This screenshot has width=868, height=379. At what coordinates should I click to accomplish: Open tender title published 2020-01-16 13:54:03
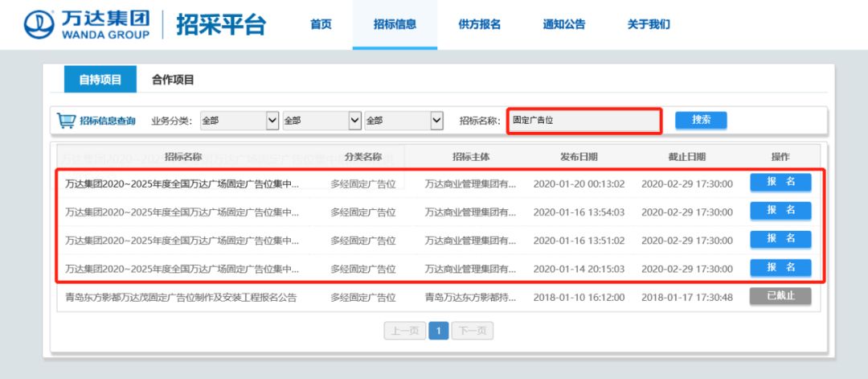coord(182,212)
